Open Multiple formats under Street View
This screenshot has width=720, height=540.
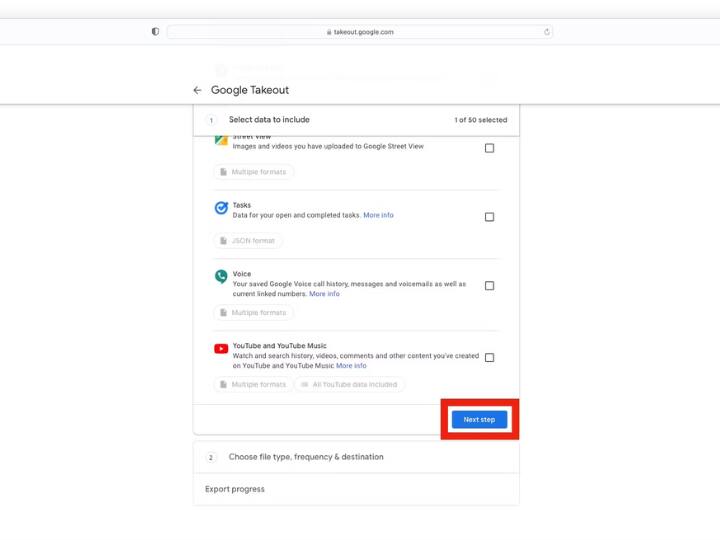click(253, 172)
